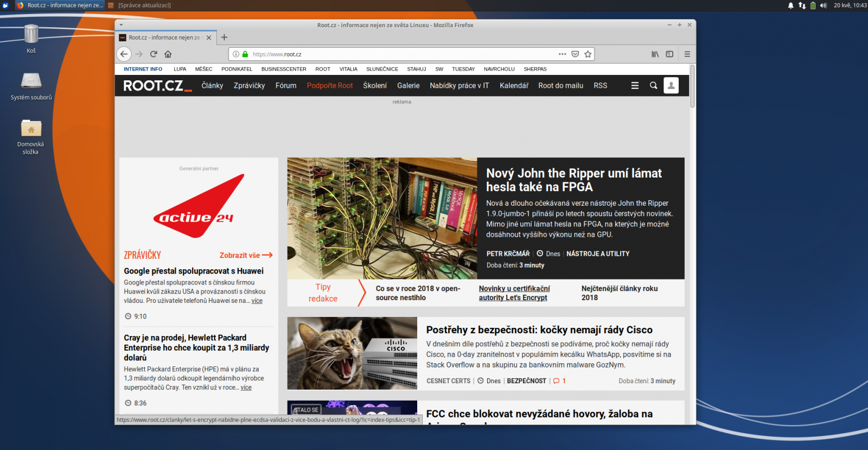Open the RSS menu item

[601, 86]
